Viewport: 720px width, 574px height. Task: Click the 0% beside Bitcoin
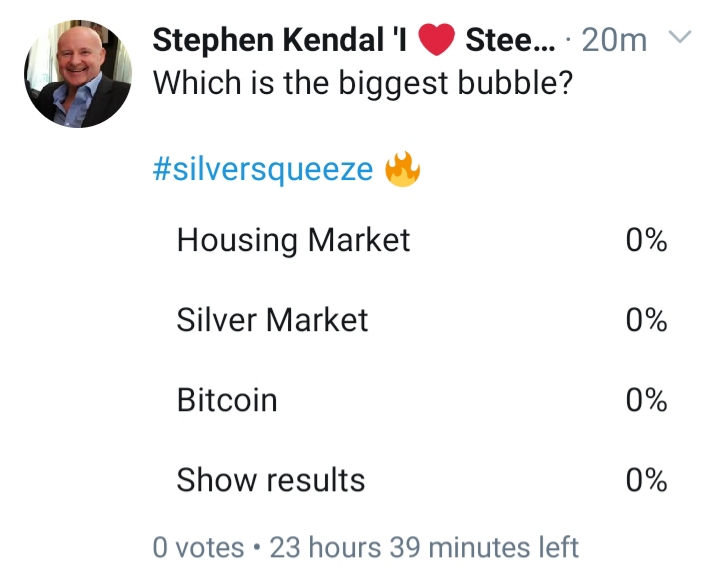click(x=646, y=400)
